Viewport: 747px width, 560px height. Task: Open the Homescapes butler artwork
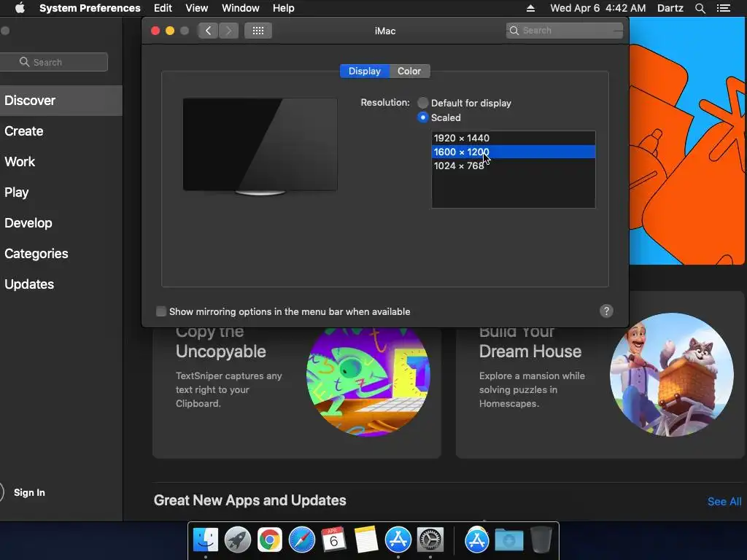[672, 374]
